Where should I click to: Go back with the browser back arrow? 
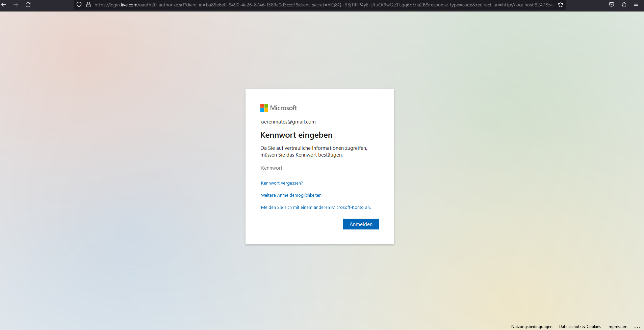coord(4,5)
